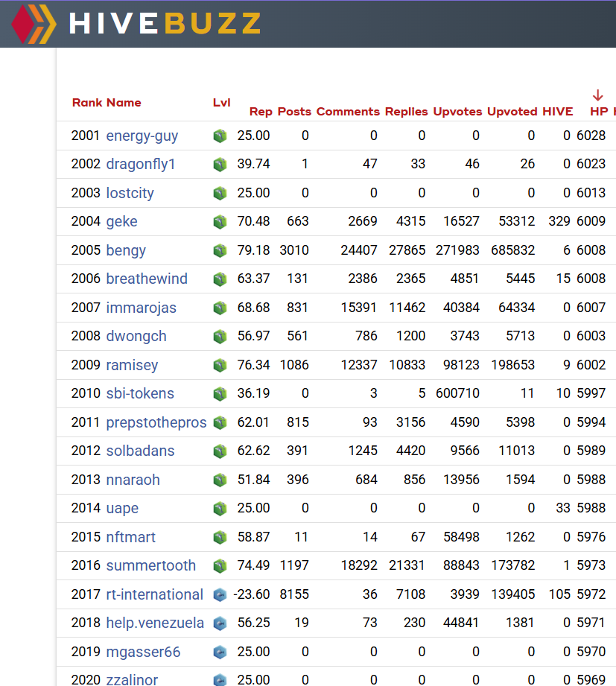Click the HiveBuzz logo icon
This screenshot has height=686, width=616.
pos(34,24)
